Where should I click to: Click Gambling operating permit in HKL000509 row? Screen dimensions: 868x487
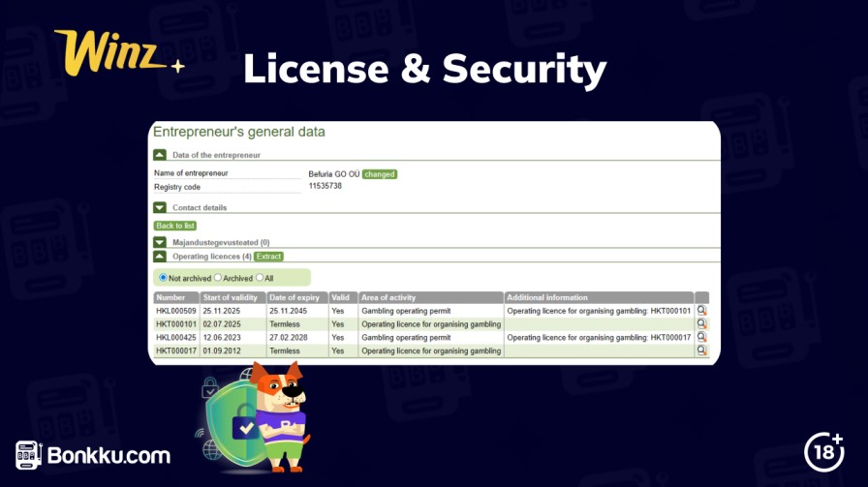click(x=406, y=311)
